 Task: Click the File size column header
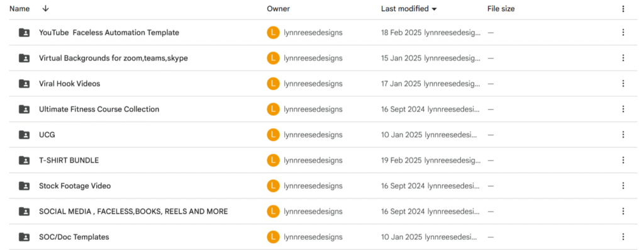click(x=501, y=9)
